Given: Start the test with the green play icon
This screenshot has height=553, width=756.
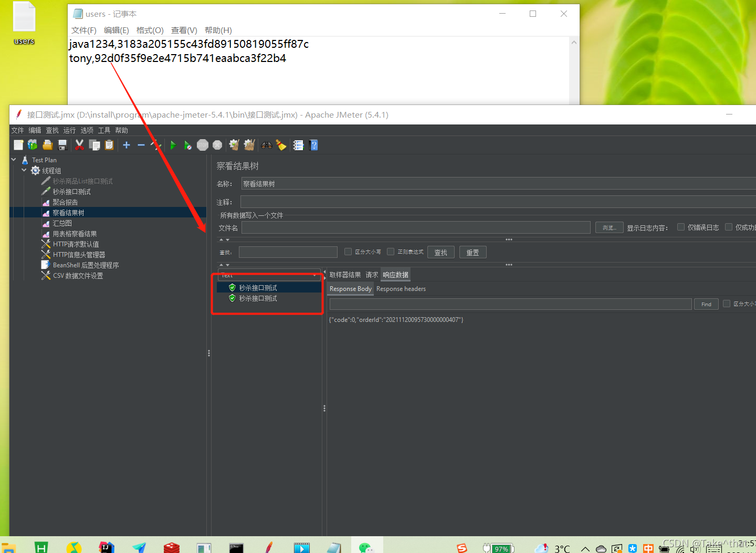Looking at the screenshot, I should click(173, 145).
